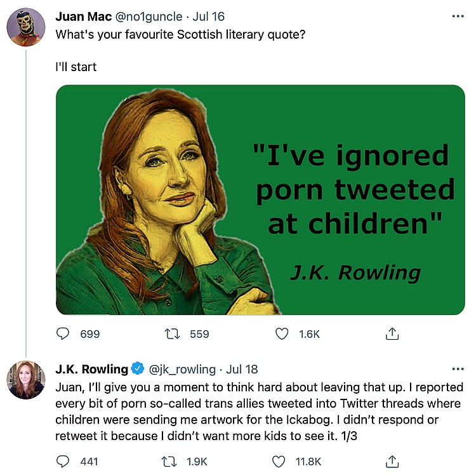The image size is (476, 475).
Task: Like Juan Mac's tweet
Action: 282,333
